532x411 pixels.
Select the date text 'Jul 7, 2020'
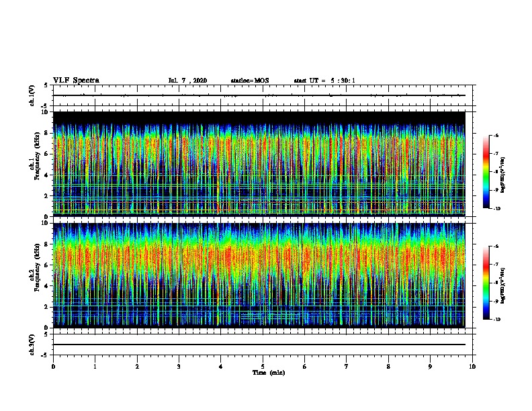pos(187,81)
